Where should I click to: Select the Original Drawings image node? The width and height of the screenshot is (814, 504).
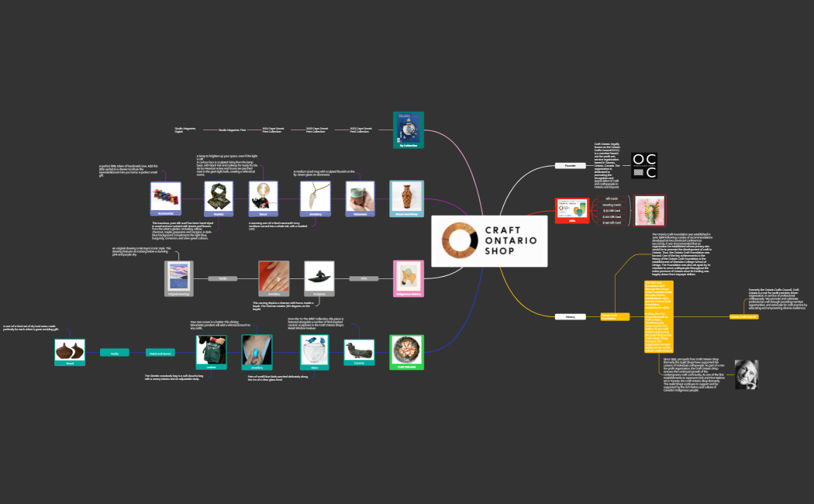click(178, 278)
